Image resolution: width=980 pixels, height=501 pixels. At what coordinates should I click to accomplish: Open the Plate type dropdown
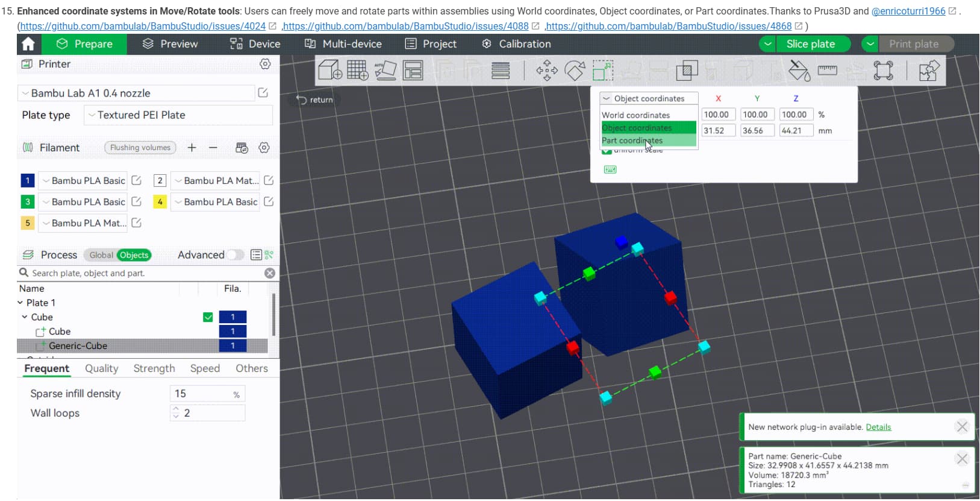click(x=178, y=115)
